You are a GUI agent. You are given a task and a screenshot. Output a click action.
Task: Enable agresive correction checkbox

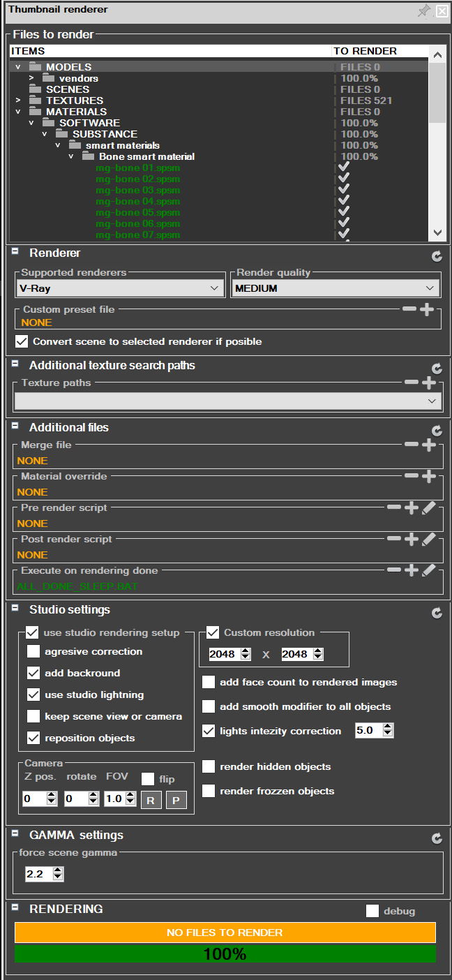point(33,652)
